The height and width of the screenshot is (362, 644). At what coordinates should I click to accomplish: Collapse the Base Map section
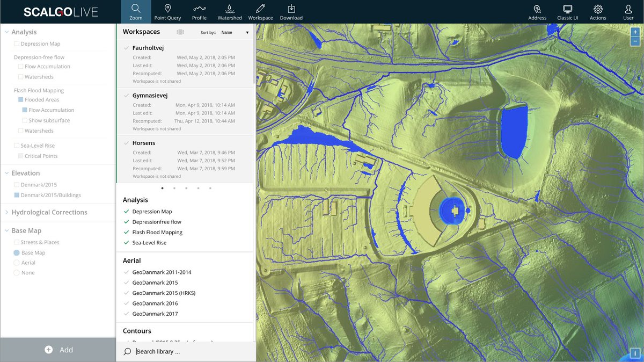click(6, 230)
